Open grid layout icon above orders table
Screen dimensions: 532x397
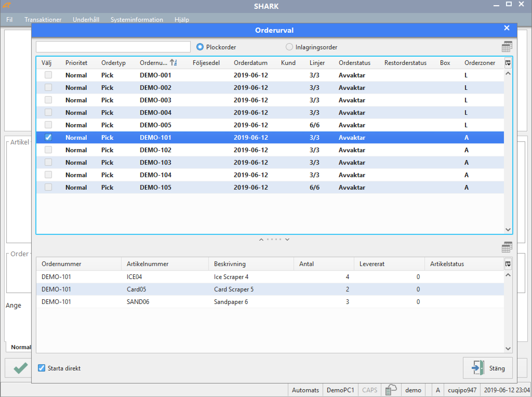pyautogui.click(x=507, y=46)
